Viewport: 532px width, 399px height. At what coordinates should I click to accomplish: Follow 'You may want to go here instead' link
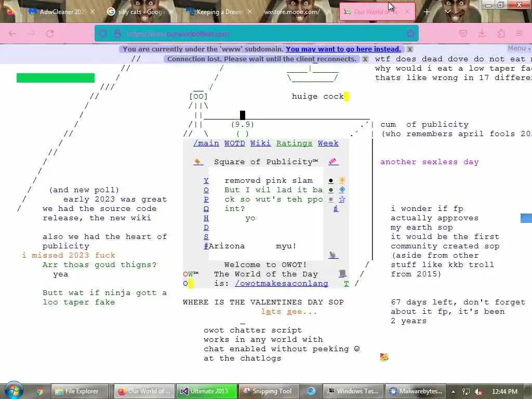343,49
